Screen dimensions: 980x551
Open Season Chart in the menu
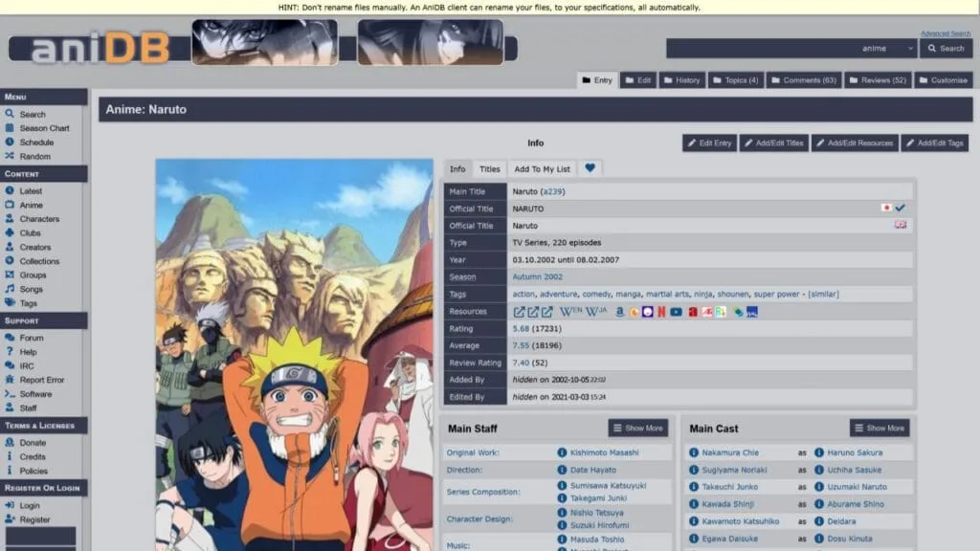tap(44, 128)
